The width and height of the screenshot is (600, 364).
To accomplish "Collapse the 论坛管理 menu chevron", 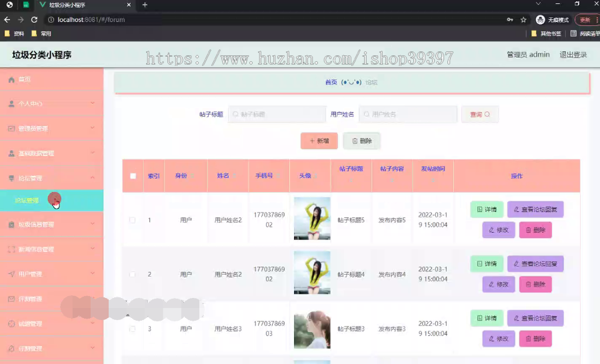I will pyautogui.click(x=93, y=177).
